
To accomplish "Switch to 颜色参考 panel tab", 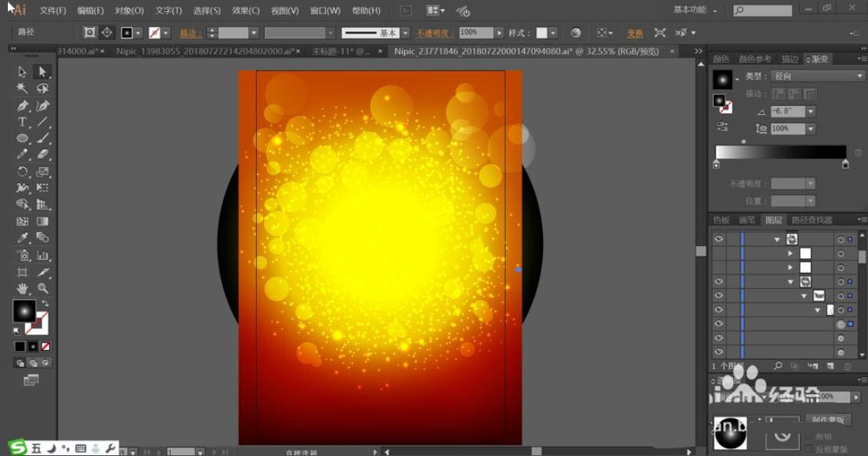I will [x=755, y=60].
